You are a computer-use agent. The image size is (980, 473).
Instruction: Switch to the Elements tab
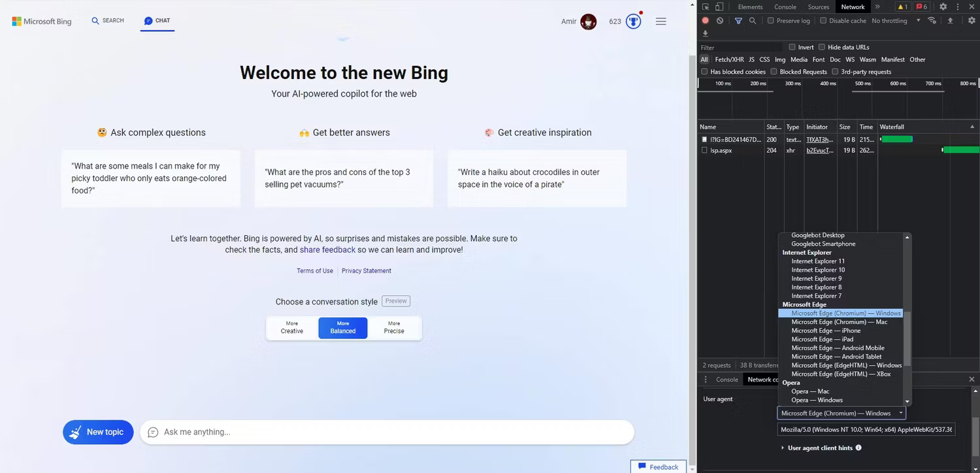[750, 7]
